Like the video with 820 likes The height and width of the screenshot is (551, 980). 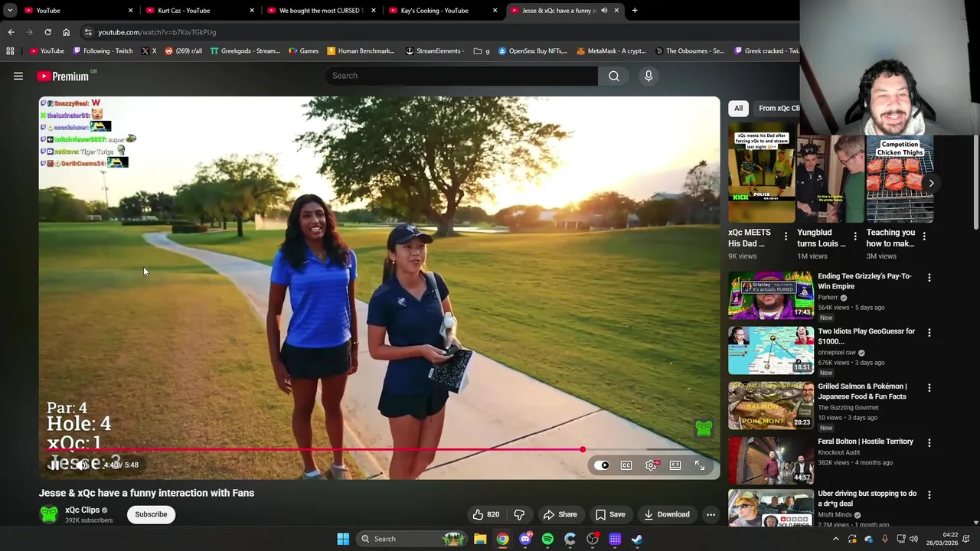pos(486,514)
